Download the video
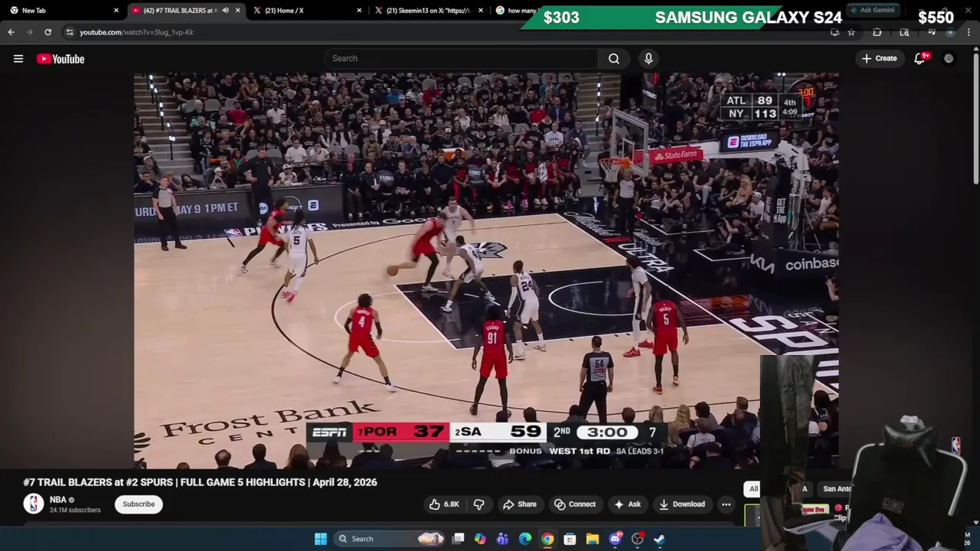Image resolution: width=980 pixels, height=551 pixels. (x=681, y=504)
